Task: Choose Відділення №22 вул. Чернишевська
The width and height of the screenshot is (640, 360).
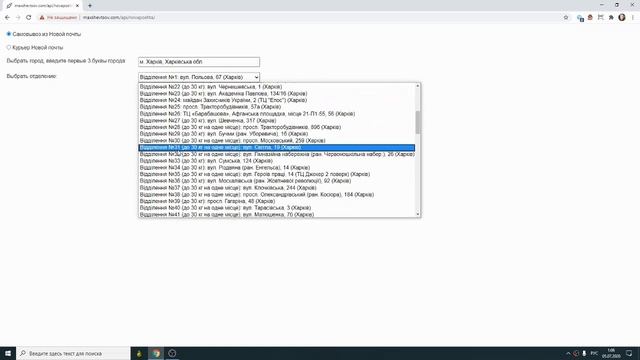Action: coord(277,87)
